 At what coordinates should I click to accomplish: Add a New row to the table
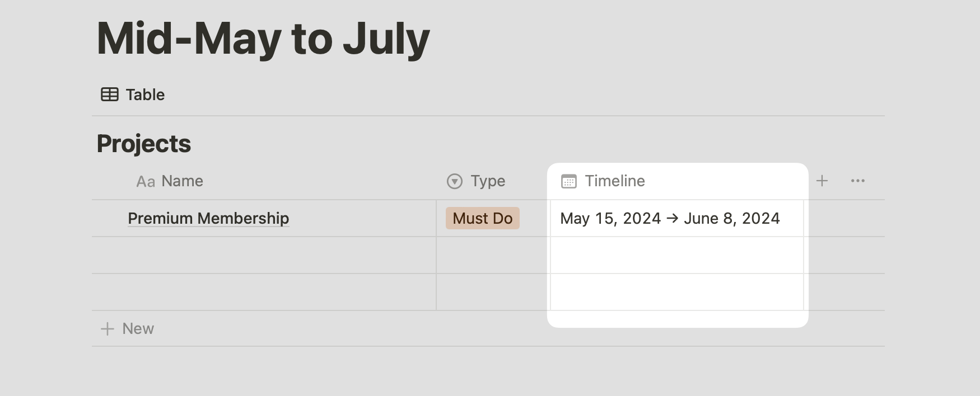(x=127, y=329)
